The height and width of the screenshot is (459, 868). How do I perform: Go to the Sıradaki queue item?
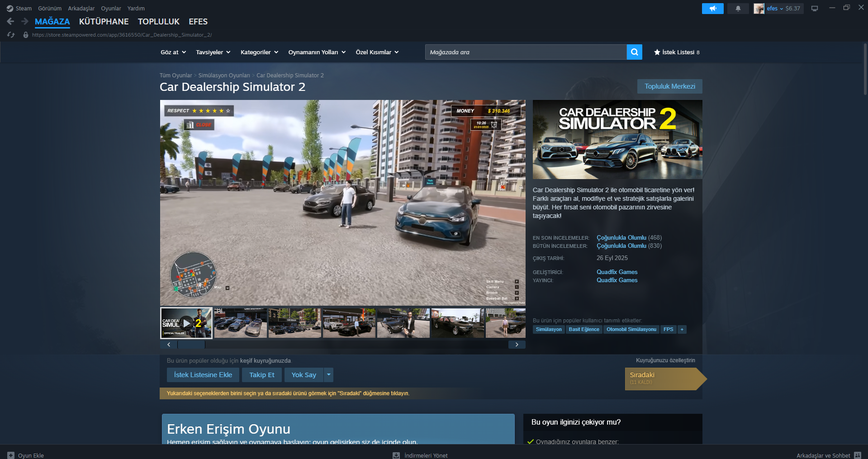point(665,379)
